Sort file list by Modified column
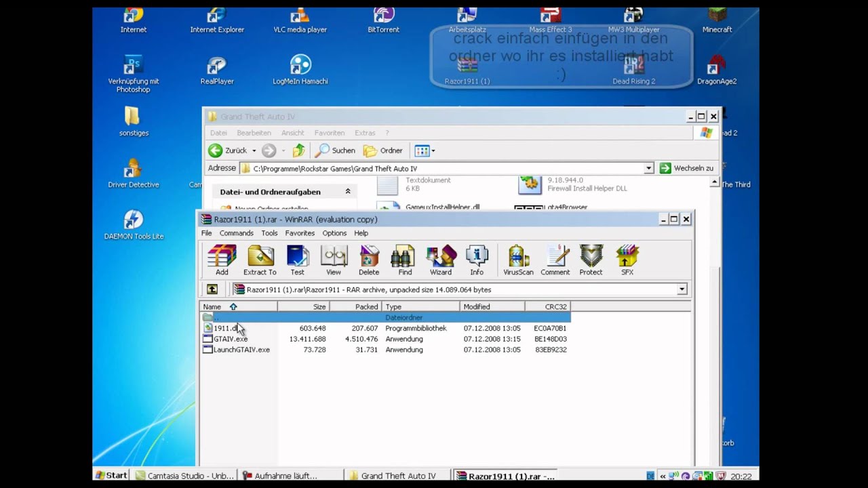868x488 pixels. pyautogui.click(x=492, y=306)
